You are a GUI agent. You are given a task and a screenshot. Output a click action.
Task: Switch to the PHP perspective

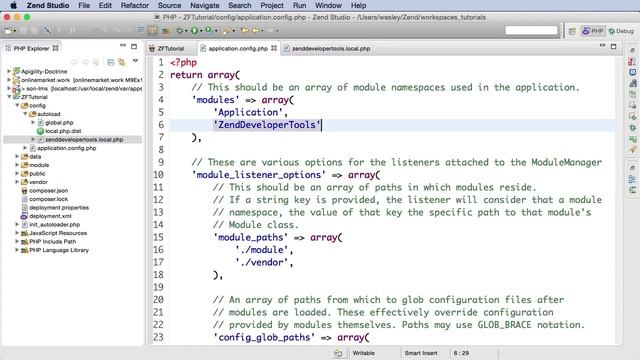593,31
